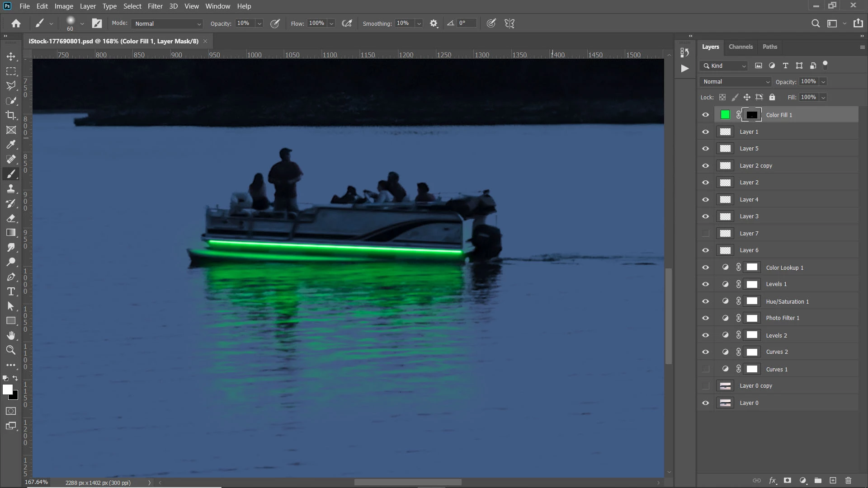
Task: Select the Clone Stamp tool
Action: 11,189
